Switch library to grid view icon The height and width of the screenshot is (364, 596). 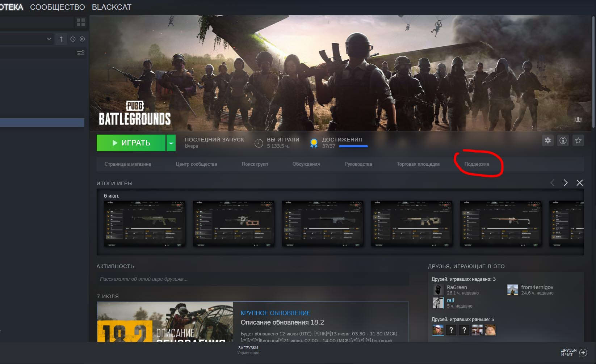[81, 22]
